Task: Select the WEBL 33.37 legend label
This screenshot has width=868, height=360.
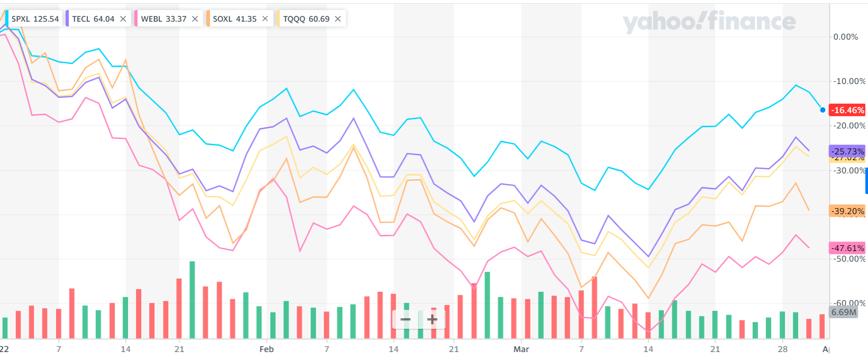Action: click(163, 19)
